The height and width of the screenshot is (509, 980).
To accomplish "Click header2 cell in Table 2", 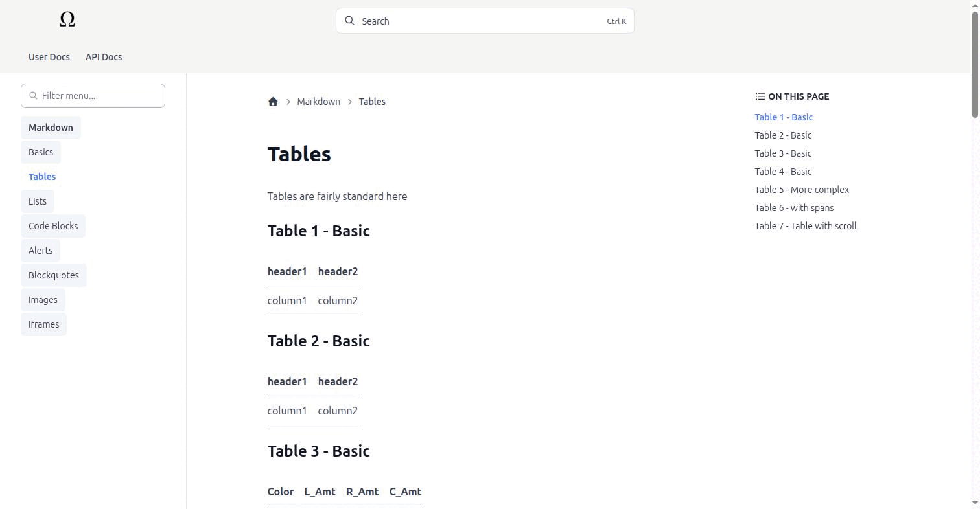I will [338, 381].
